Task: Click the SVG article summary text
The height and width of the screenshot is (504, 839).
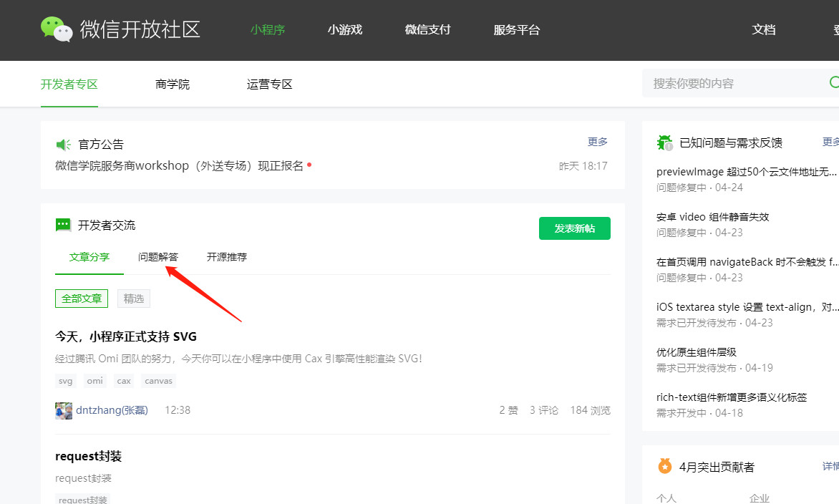Action: pyautogui.click(x=238, y=359)
